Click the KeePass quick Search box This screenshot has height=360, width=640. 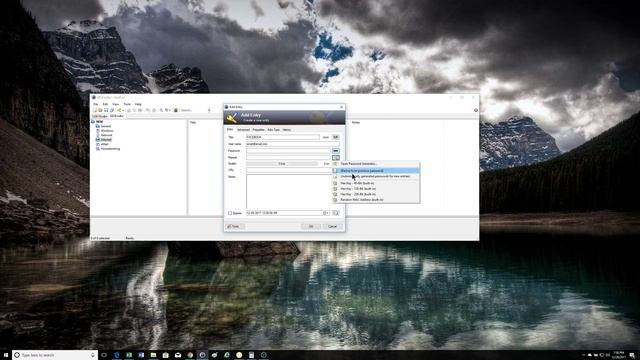click(193, 110)
